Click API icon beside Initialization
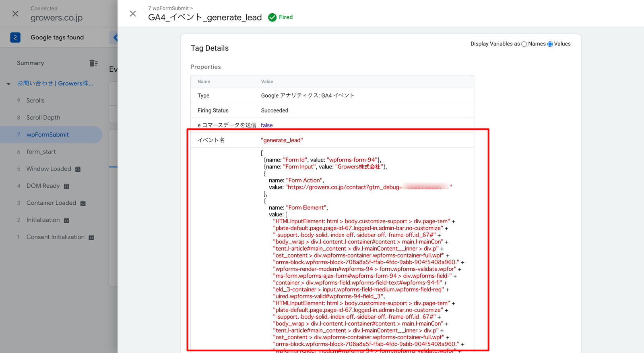644x353 pixels. pos(66,220)
